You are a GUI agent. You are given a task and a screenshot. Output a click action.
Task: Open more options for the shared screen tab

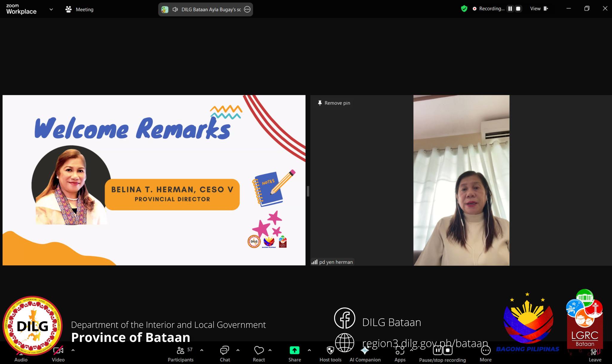247,9
